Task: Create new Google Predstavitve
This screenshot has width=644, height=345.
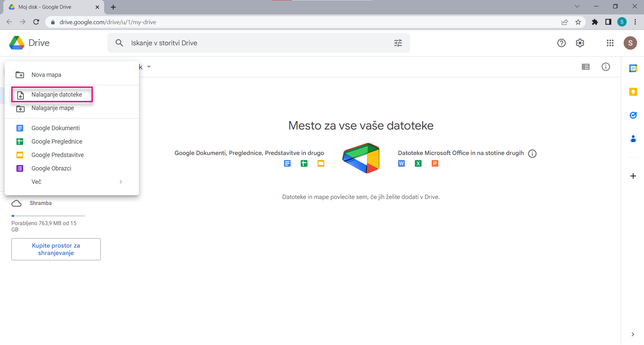Action: tap(72, 155)
